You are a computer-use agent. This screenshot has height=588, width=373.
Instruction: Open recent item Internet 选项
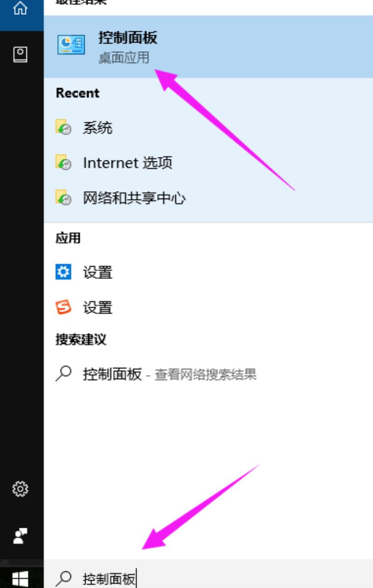click(x=208, y=163)
